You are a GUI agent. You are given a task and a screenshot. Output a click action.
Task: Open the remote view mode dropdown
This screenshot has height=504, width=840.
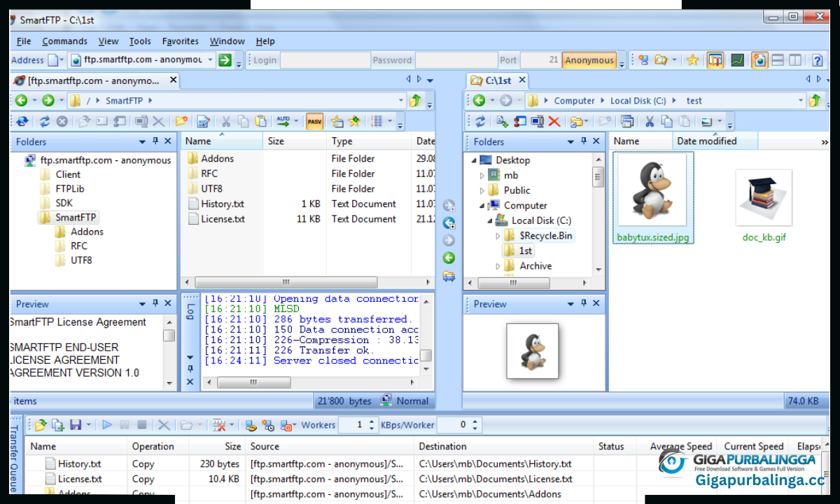390,121
